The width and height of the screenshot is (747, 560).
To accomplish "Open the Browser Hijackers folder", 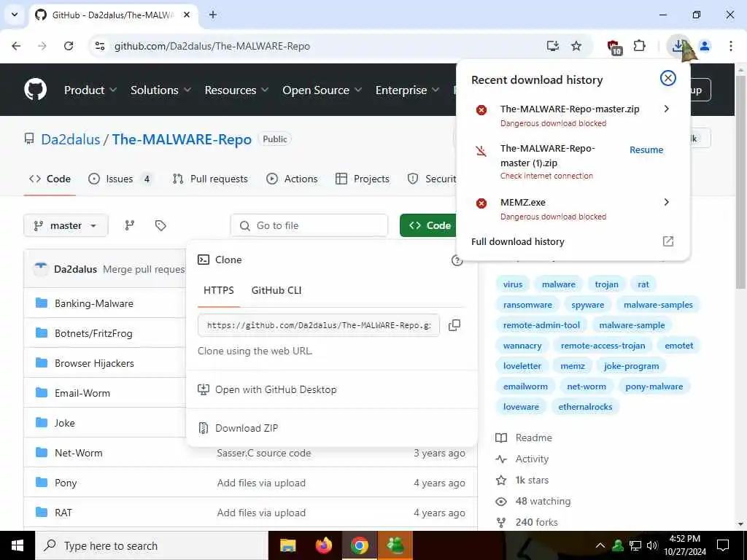I will tap(94, 363).
